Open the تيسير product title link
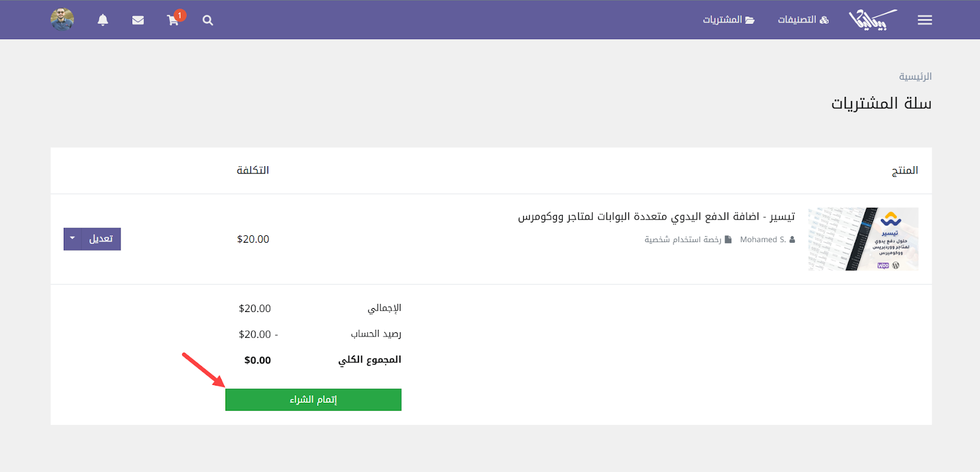This screenshot has width=980, height=472. click(x=656, y=216)
